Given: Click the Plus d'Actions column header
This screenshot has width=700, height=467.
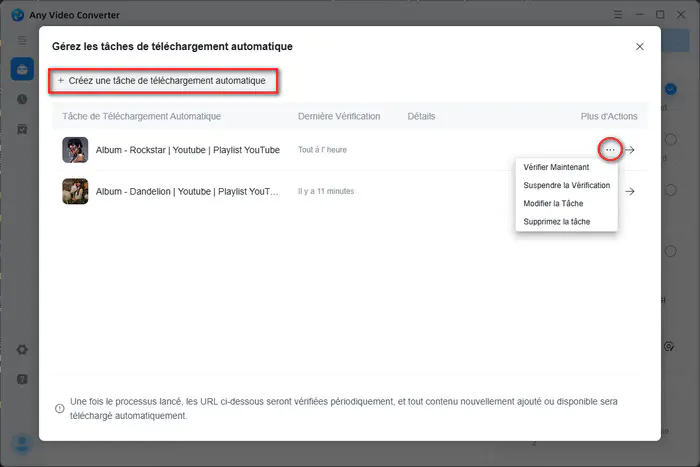Looking at the screenshot, I should [609, 117].
